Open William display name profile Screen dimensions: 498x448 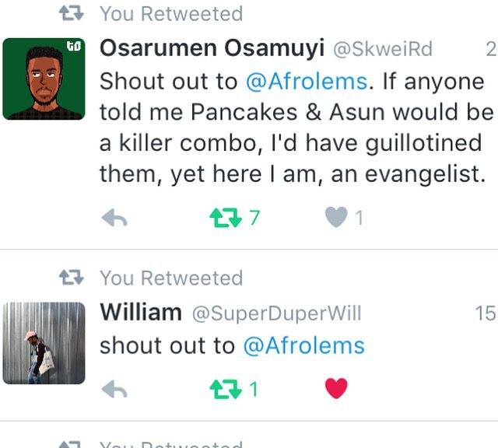point(141,312)
